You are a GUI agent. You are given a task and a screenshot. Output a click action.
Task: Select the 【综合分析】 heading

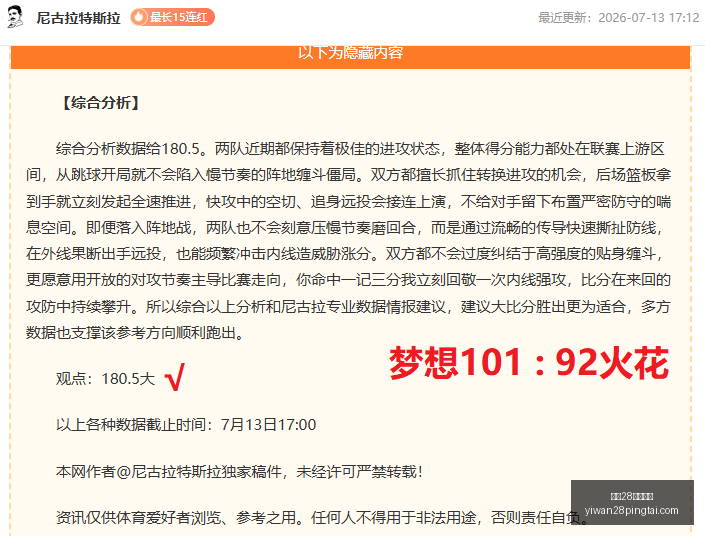tap(101, 103)
